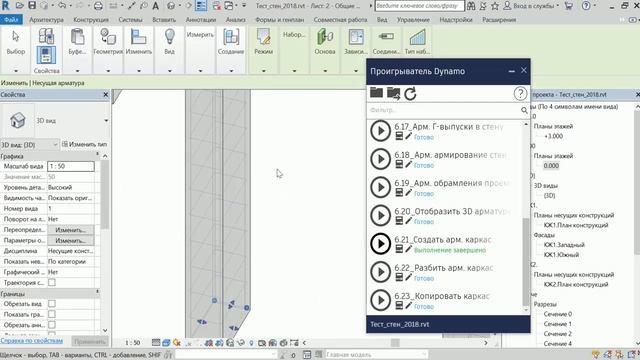Screen dimensions: 640x360
Task: Focus the Фильтр search field
Action: coord(444,110)
